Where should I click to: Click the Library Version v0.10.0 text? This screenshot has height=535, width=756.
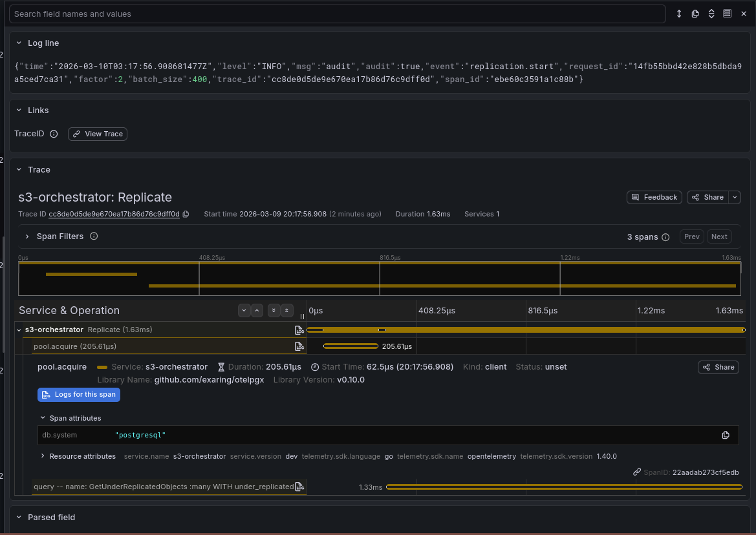click(x=319, y=380)
